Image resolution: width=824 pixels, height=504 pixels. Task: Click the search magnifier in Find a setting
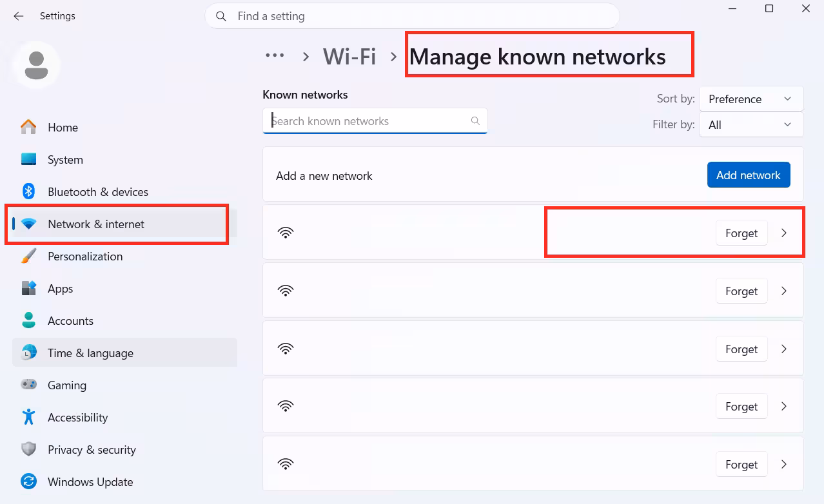[221, 16]
